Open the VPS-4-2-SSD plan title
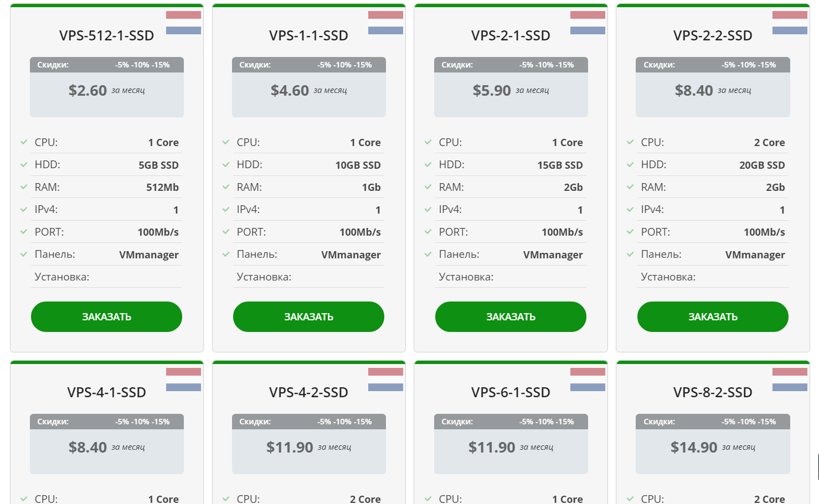The height and width of the screenshot is (504, 819). click(x=308, y=392)
